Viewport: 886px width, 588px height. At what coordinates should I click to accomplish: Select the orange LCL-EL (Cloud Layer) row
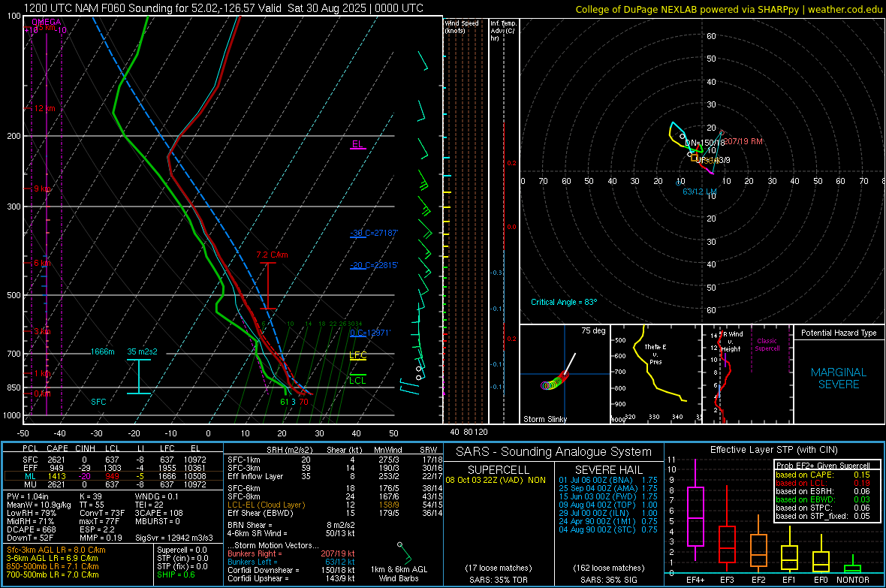[x=335, y=505]
